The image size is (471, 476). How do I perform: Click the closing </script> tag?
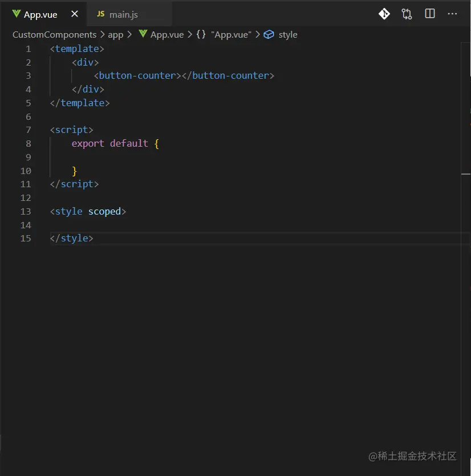tap(74, 184)
